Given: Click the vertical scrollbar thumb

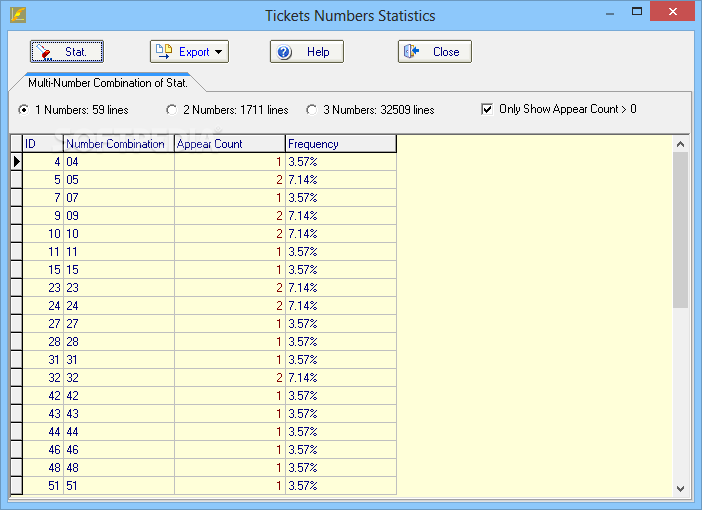Looking at the screenshot, I should (681, 230).
